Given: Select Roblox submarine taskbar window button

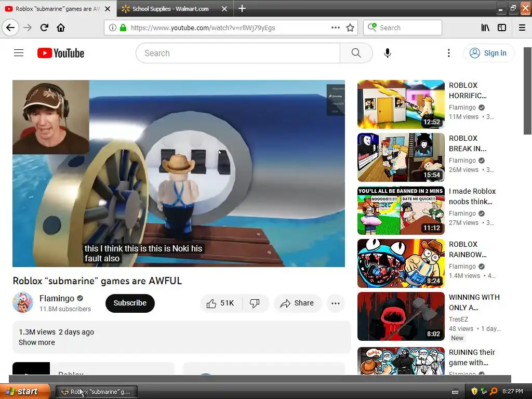Looking at the screenshot, I should pos(97,392).
